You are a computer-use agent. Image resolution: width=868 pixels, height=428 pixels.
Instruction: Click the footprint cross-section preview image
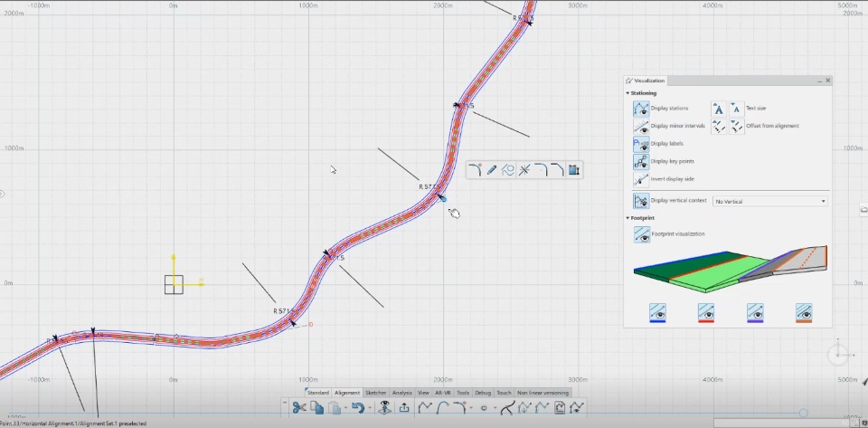coord(731,269)
